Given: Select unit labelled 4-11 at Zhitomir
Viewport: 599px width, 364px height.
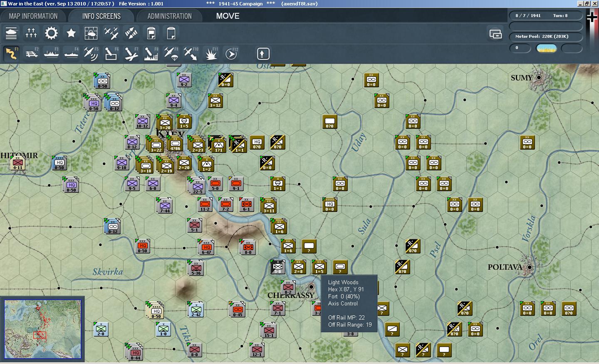Looking at the screenshot, I should [17, 163].
